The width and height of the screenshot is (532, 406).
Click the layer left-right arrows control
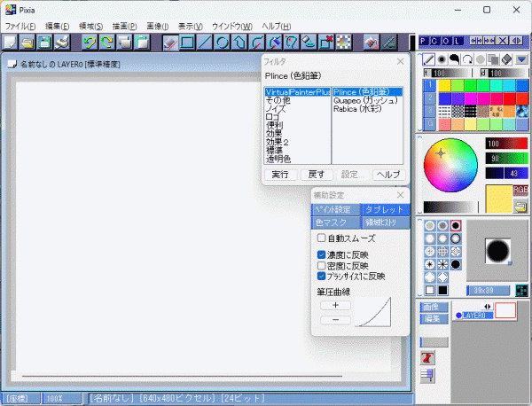tap(488, 307)
